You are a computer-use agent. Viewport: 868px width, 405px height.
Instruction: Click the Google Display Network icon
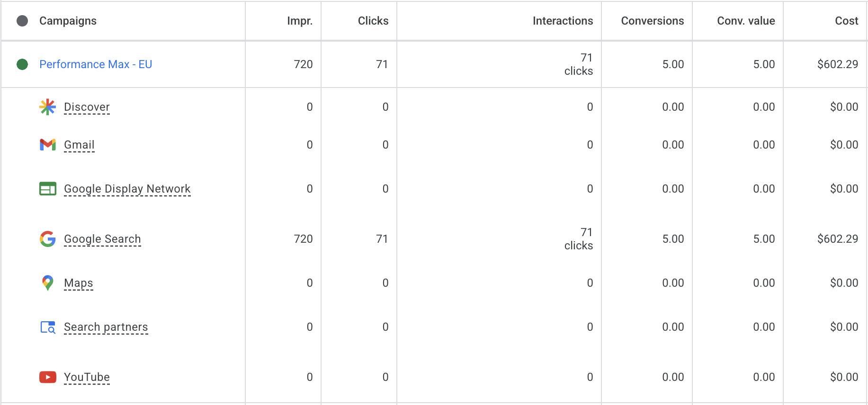47,188
